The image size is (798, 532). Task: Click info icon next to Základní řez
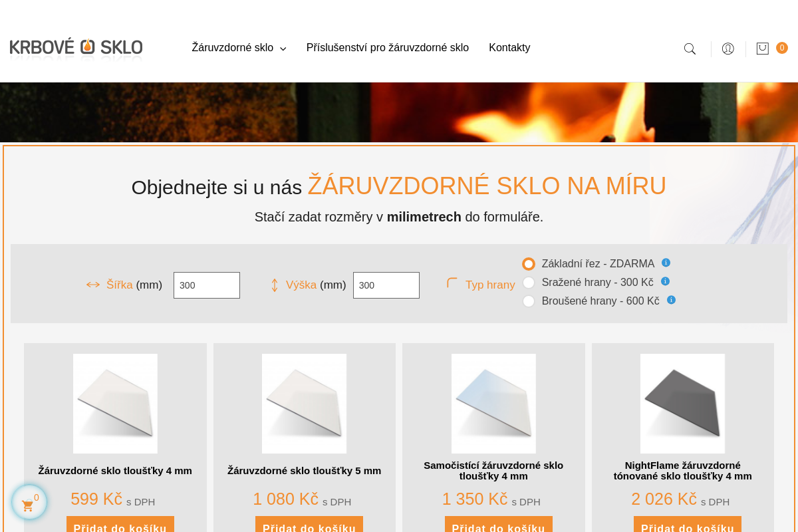click(666, 263)
